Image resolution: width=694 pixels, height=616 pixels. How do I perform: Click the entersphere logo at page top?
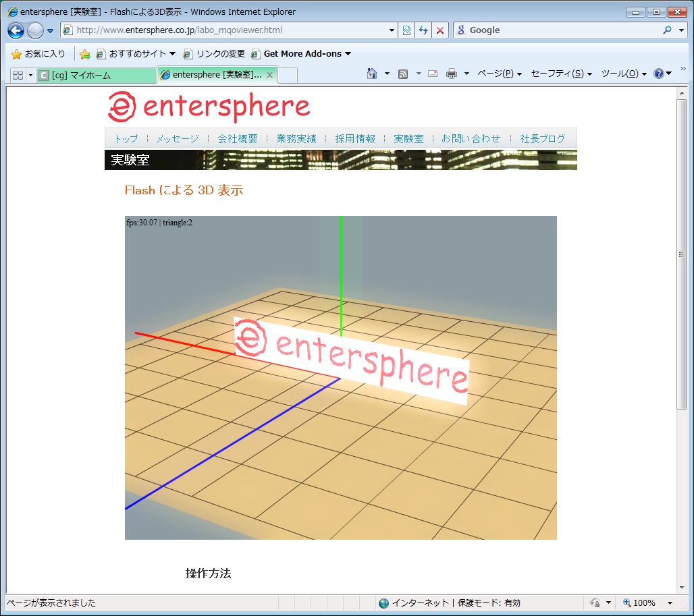(209, 107)
